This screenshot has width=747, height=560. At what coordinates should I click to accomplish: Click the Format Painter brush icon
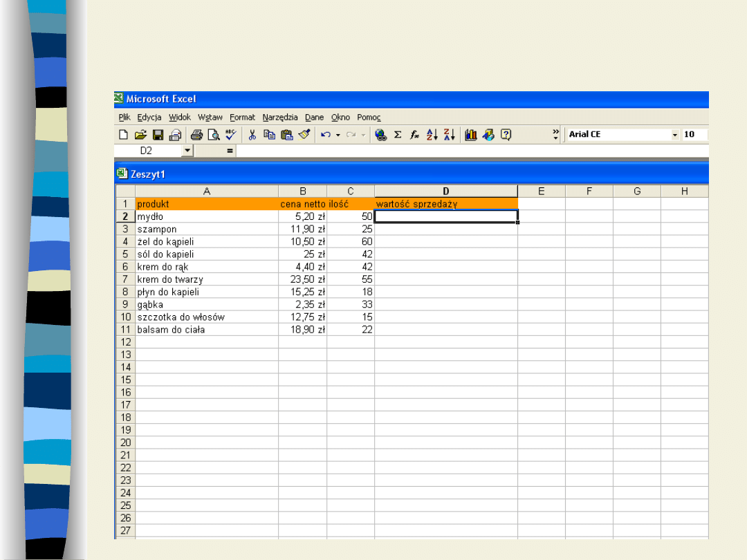(x=305, y=135)
